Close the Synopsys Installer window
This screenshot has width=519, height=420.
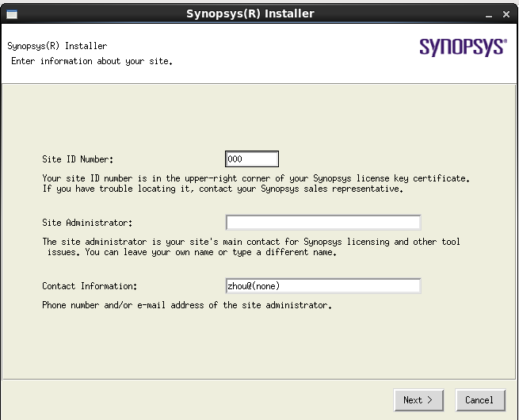pyautogui.click(x=506, y=14)
